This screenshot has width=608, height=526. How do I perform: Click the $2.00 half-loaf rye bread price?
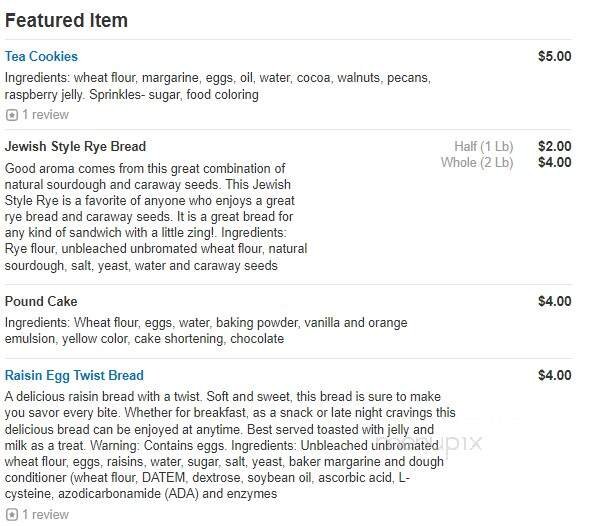(554, 146)
